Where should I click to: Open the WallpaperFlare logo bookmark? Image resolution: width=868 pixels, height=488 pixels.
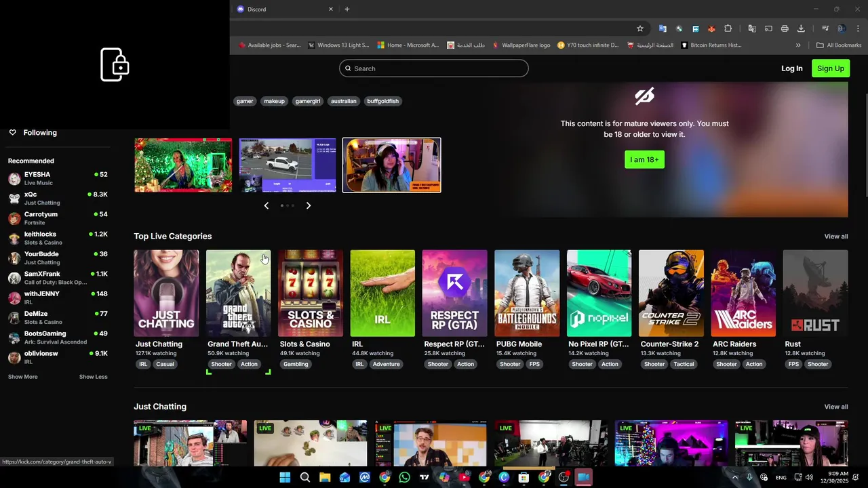(521, 45)
